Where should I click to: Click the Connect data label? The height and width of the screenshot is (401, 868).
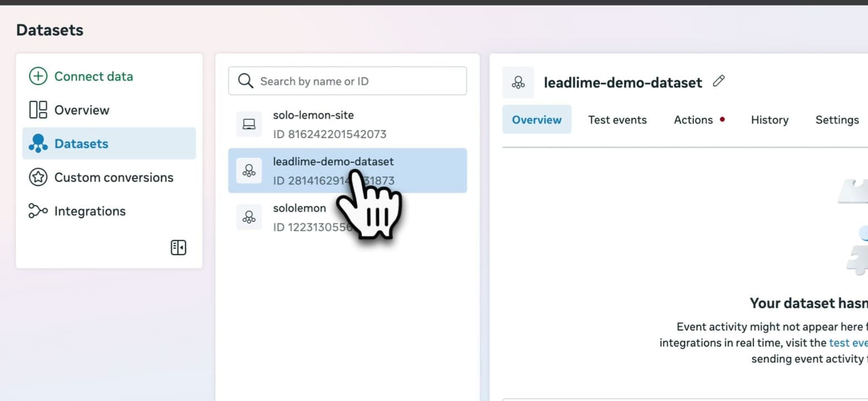(x=93, y=76)
